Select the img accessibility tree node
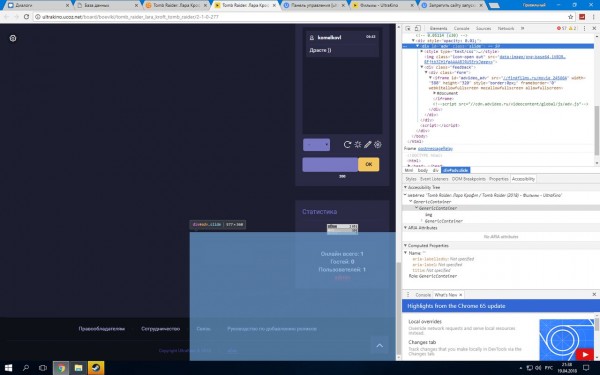 click(429, 215)
